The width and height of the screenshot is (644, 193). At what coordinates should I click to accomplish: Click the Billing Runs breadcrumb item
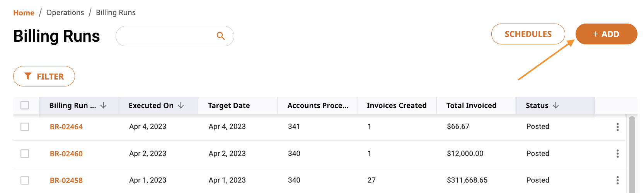coord(116,13)
